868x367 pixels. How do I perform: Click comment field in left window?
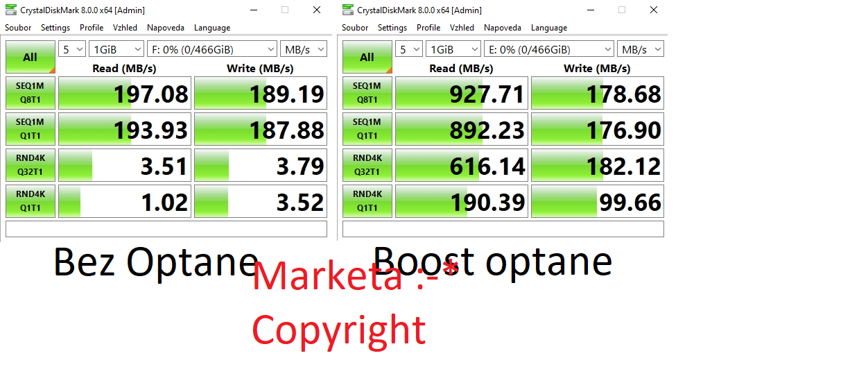pos(166,229)
